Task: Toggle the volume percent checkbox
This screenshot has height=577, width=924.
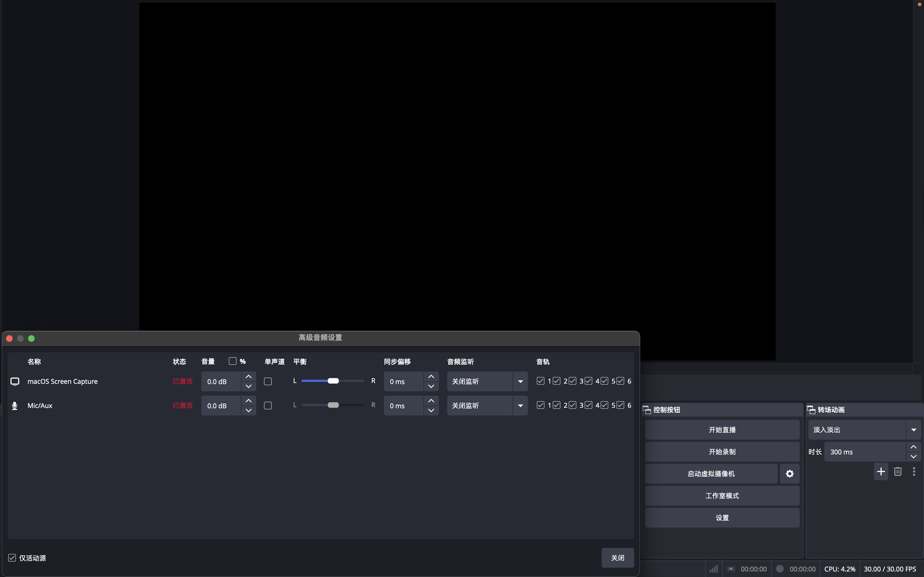Action: [233, 361]
